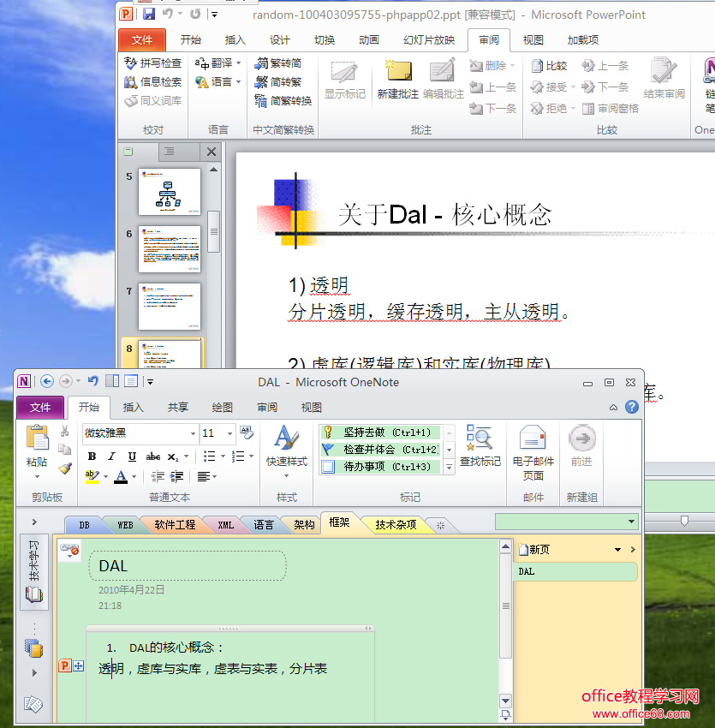
Task: Open the DB section tab
Action: tap(84, 525)
